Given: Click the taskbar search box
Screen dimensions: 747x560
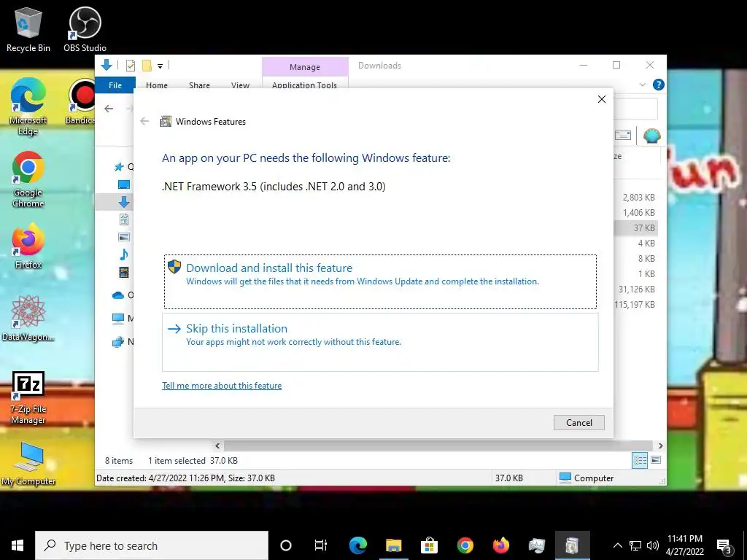Looking at the screenshot, I should [152, 545].
